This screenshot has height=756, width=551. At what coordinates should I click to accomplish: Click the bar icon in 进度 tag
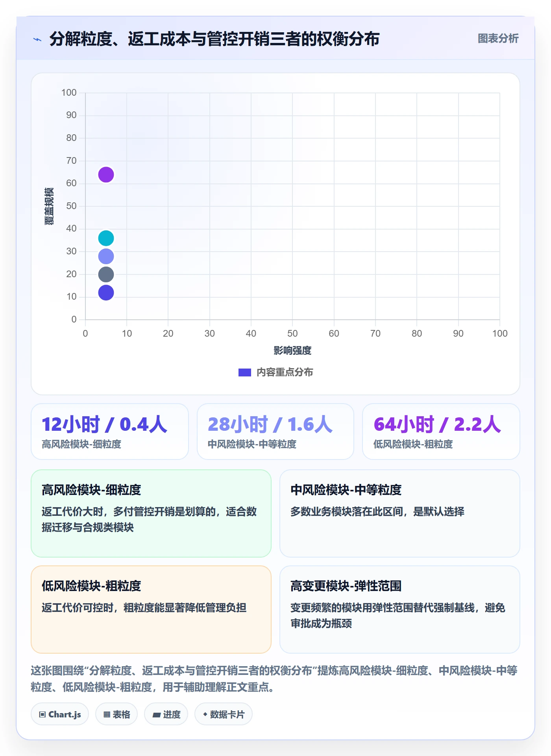coord(157,715)
